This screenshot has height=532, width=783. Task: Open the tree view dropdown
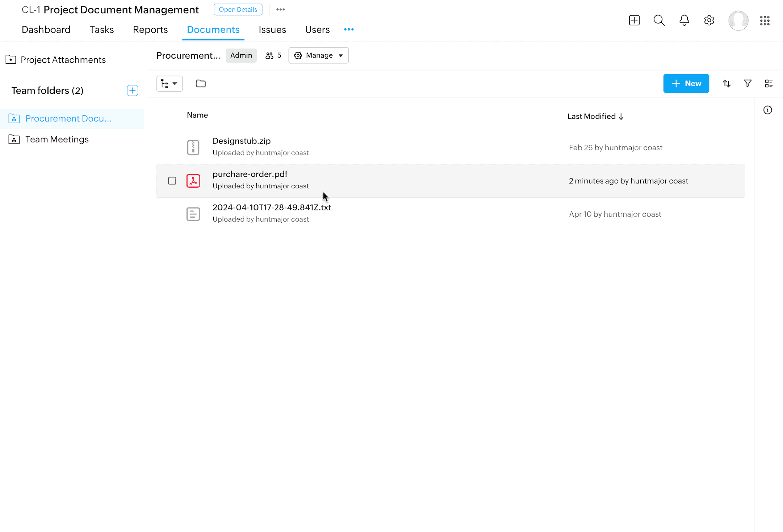coord(169,84)
